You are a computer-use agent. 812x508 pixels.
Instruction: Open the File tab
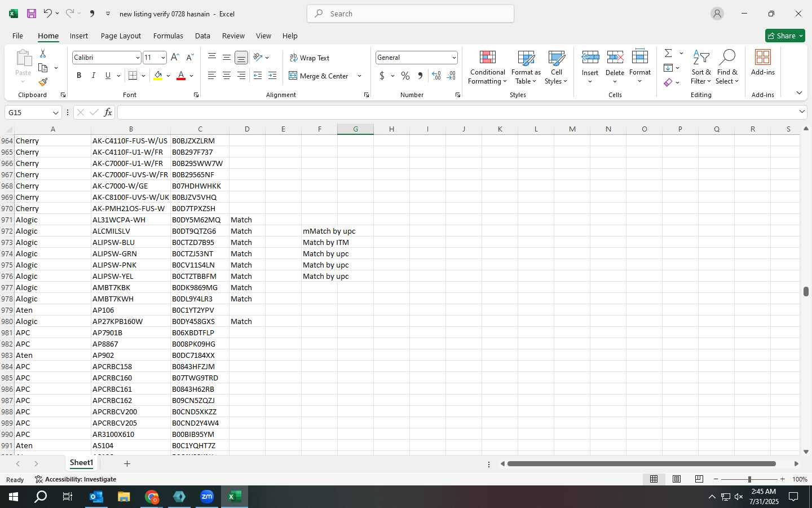(17, 36)
